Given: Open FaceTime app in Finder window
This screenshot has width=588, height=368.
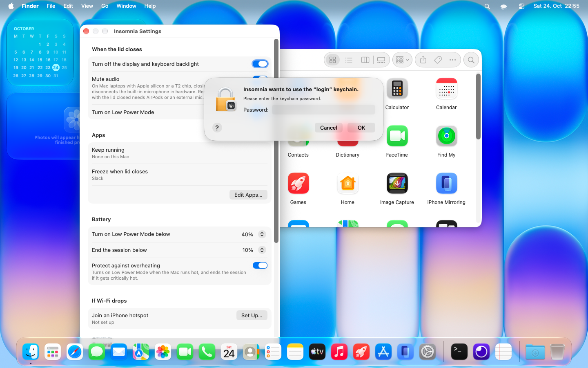Looking at the screenshot, I should click(x=397, y=136).
